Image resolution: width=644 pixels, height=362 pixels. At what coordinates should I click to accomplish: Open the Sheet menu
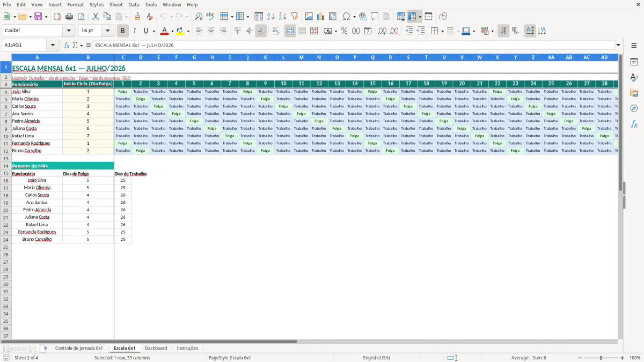pyautogui.click(x=116, y=4)
